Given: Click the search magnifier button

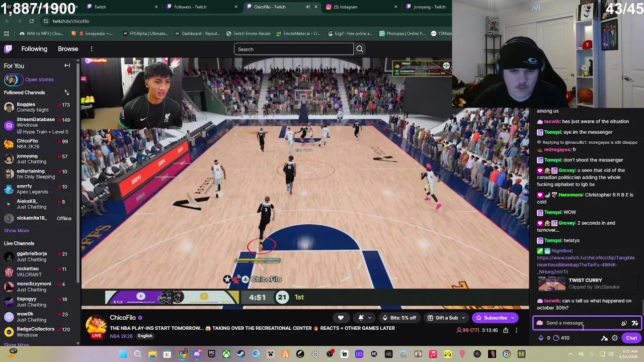Looking at the screenshot, I should click(x=360, y=49).
